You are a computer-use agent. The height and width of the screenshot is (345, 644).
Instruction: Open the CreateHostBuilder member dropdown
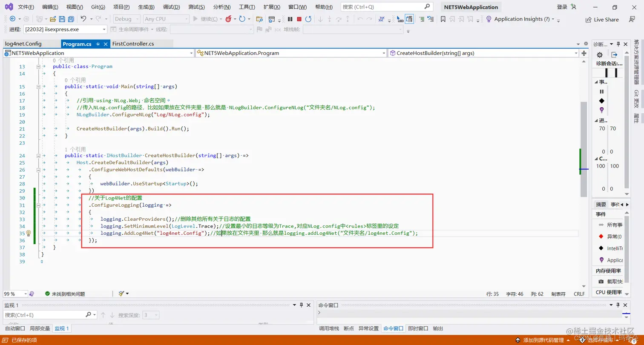coord(483,53)
